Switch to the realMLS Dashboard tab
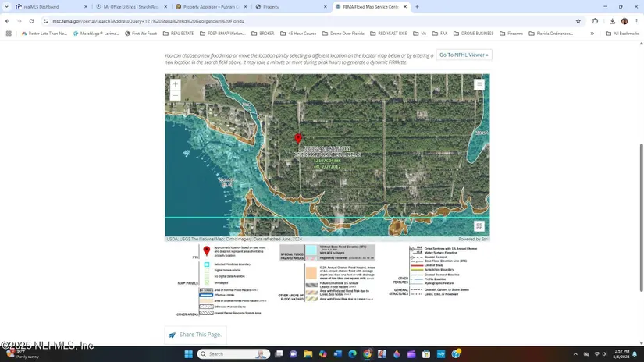The image size is (644, 362). click(41, 7)
